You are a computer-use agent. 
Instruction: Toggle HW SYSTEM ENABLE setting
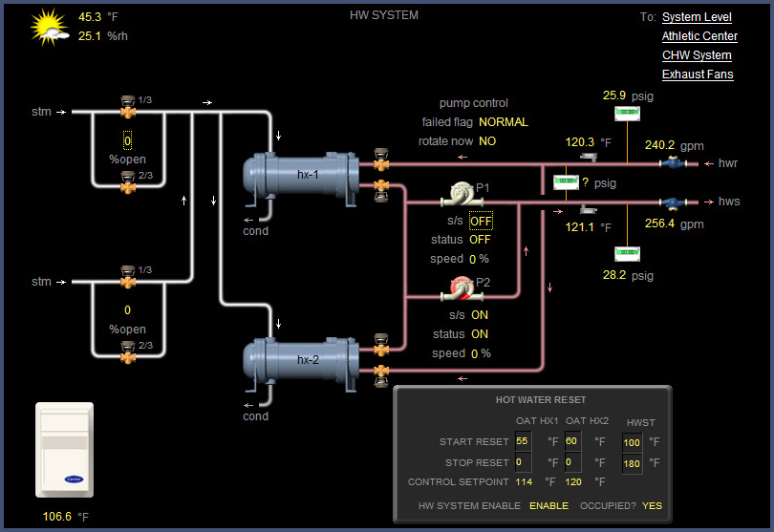(x=548, y=506)
